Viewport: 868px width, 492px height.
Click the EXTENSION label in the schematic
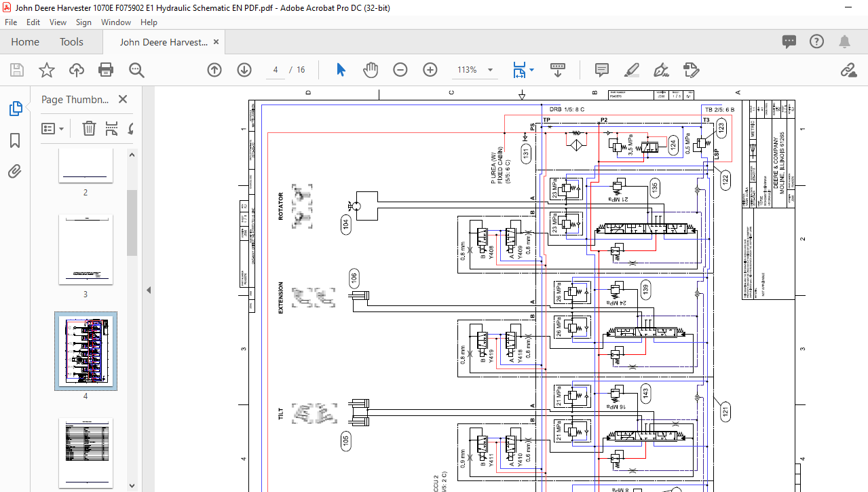(281, 297)
